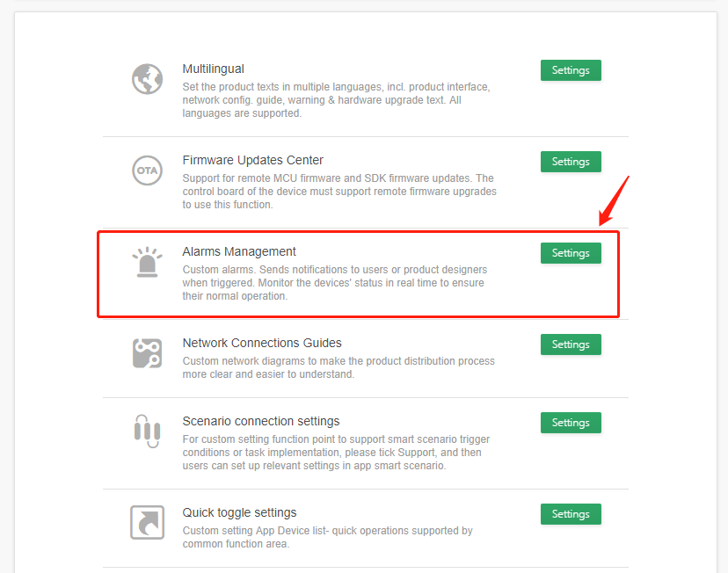Click the Multilingual globe icon
Image resolution: width=728 pixels, height=573 pixels.
147,79
